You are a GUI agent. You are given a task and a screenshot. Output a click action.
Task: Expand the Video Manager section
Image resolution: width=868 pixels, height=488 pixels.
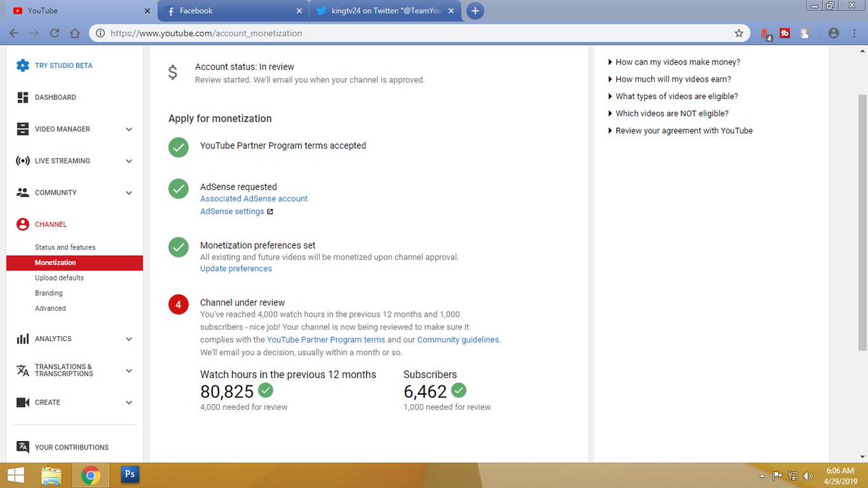pyautogui.click(x=129, y=129)
